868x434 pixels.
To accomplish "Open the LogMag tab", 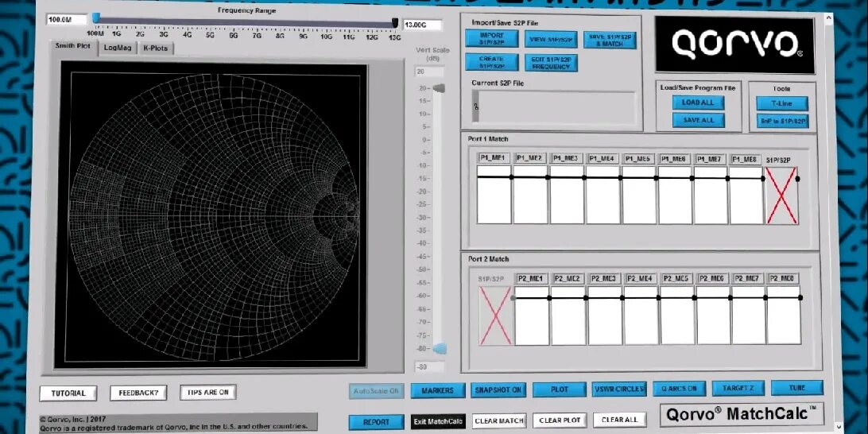I will (118, 48).
